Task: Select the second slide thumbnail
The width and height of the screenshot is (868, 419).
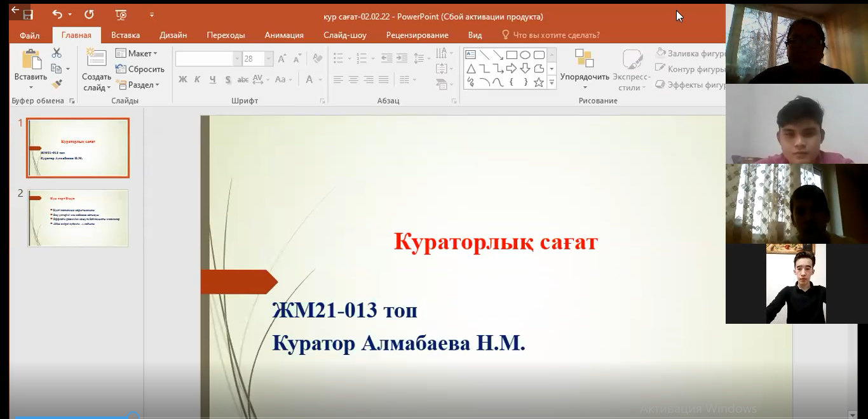Action: 78,218
